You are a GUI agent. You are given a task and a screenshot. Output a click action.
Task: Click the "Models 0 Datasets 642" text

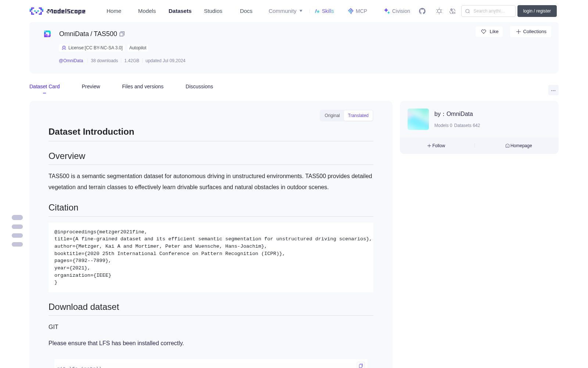(x=457, y=125)
